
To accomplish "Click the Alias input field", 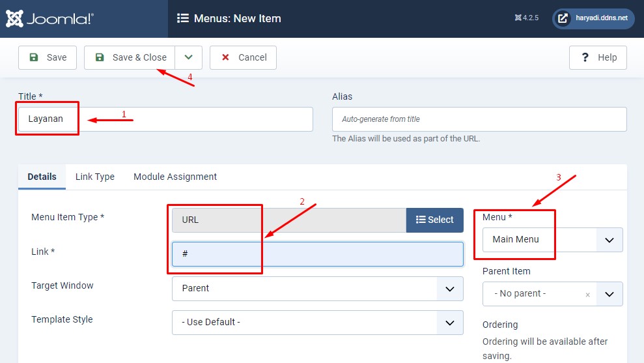I will point(479,119).
